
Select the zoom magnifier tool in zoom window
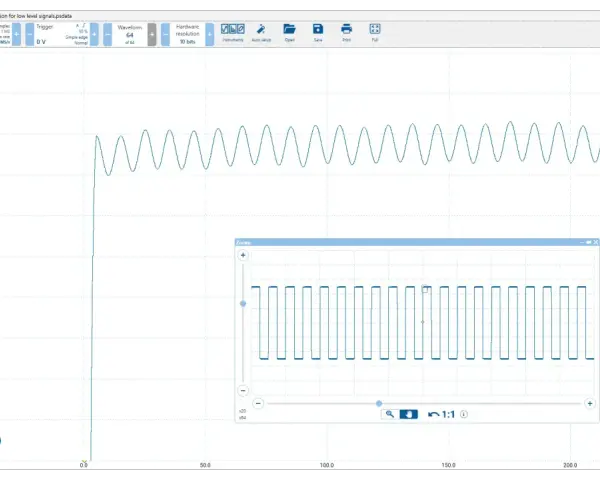tap(390, 414)
